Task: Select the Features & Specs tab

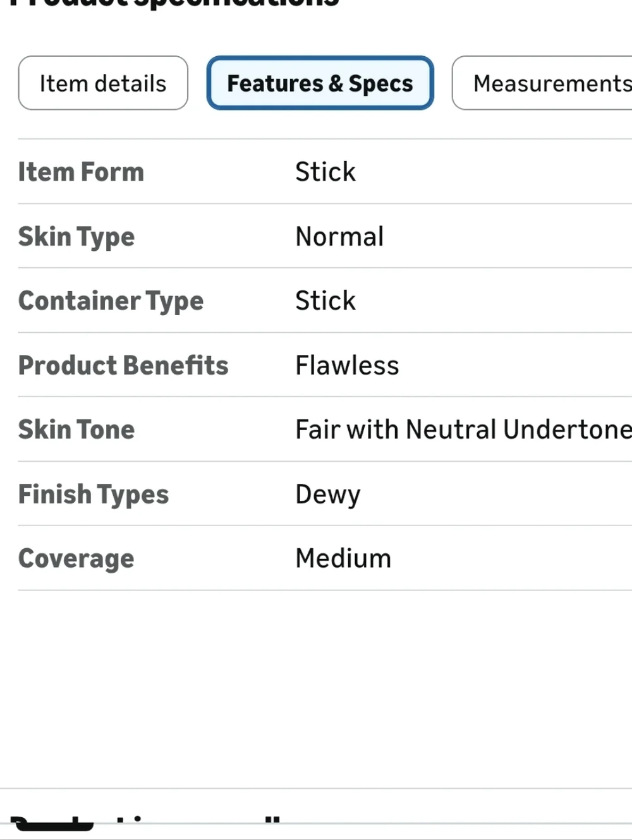Action: (x=320, y=83)
